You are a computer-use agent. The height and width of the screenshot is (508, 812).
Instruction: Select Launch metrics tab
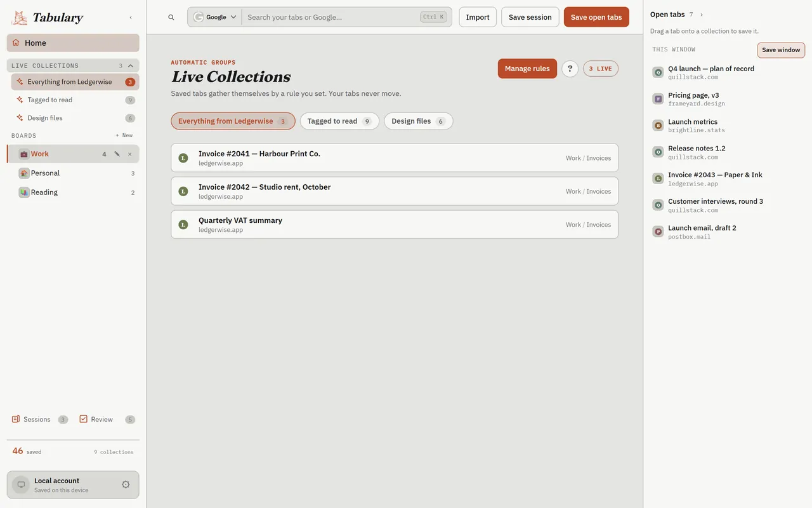click(x=728, y=126)
